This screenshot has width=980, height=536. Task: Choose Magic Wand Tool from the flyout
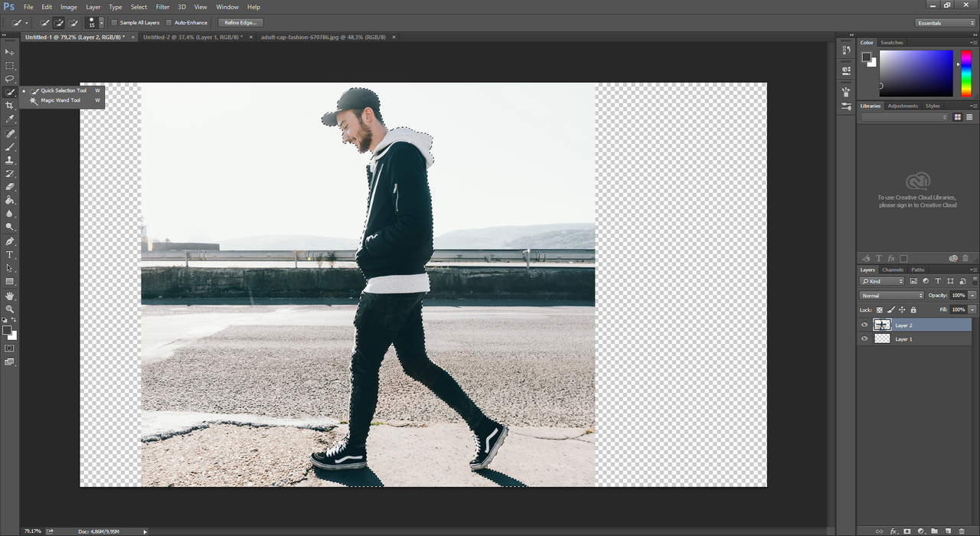point(61,100)
